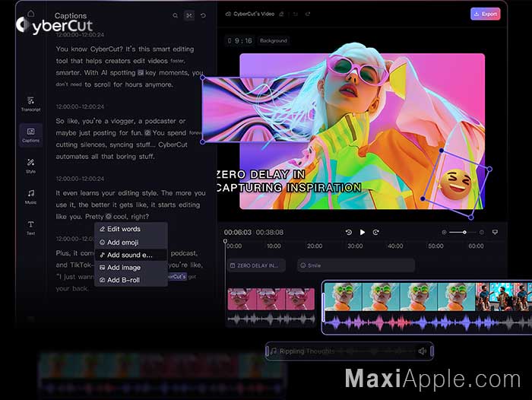Zoom in the timeline
532x400 pixels.
coord(481,232)
